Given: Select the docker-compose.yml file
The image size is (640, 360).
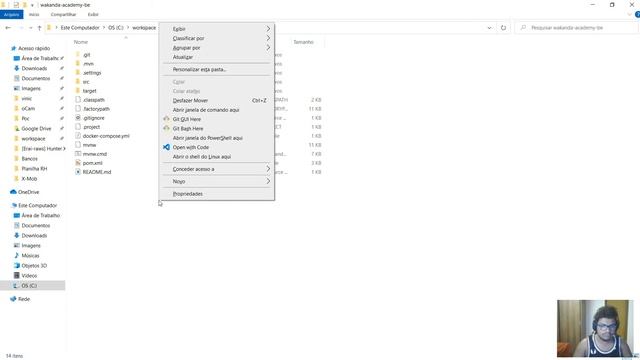Looking at the screenshot, I should click(106, 136).
